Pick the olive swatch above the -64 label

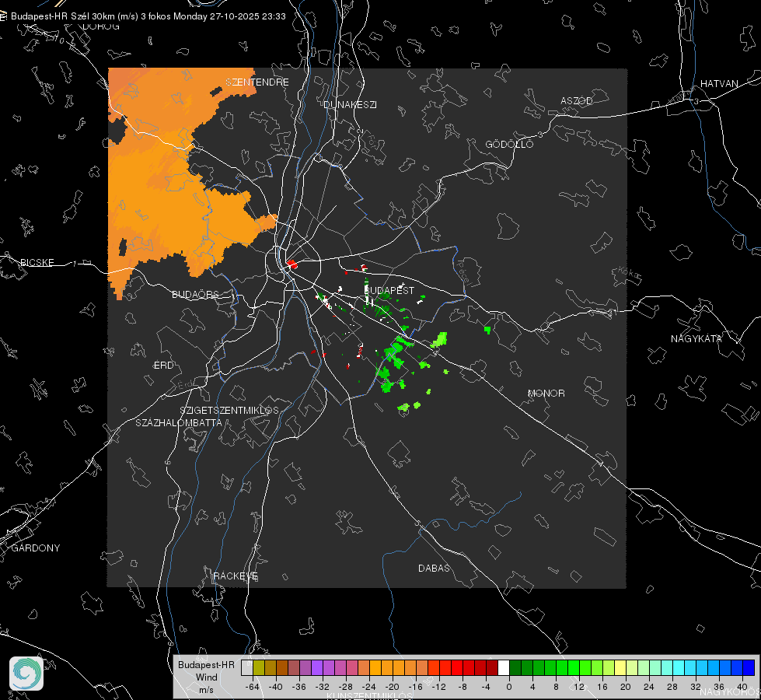259,667
